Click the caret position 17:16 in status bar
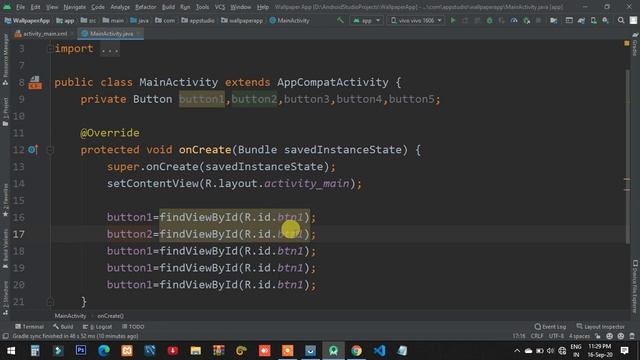 tap(519, 336)
